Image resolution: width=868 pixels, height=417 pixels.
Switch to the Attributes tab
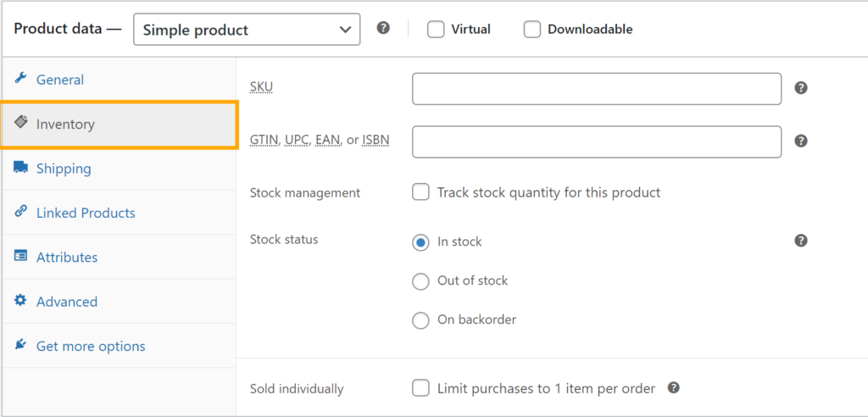[67, 257]
